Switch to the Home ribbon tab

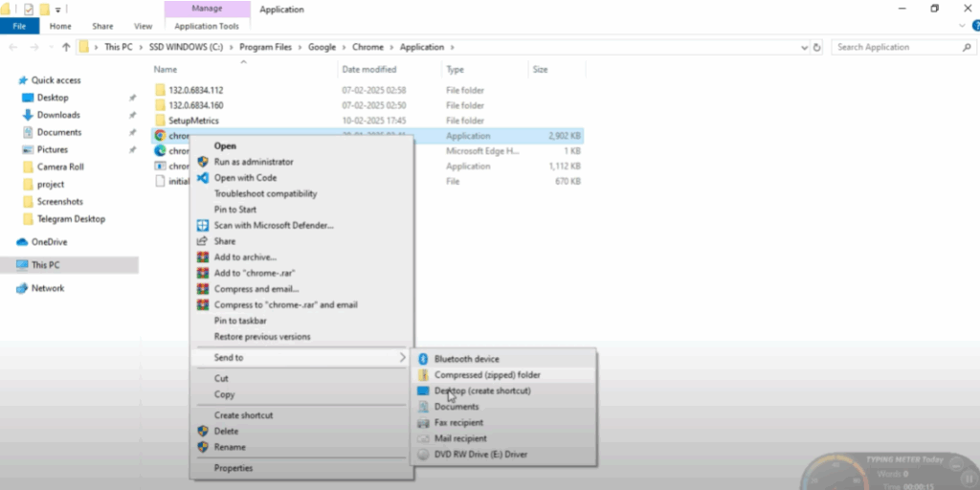tap(60, 26)
